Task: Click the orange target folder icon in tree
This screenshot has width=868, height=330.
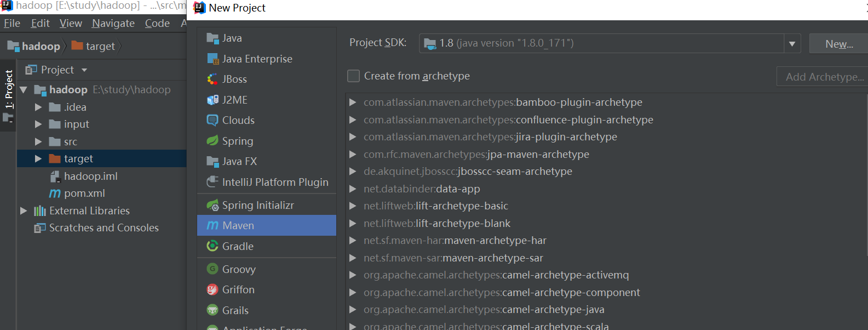Action: 55,159
